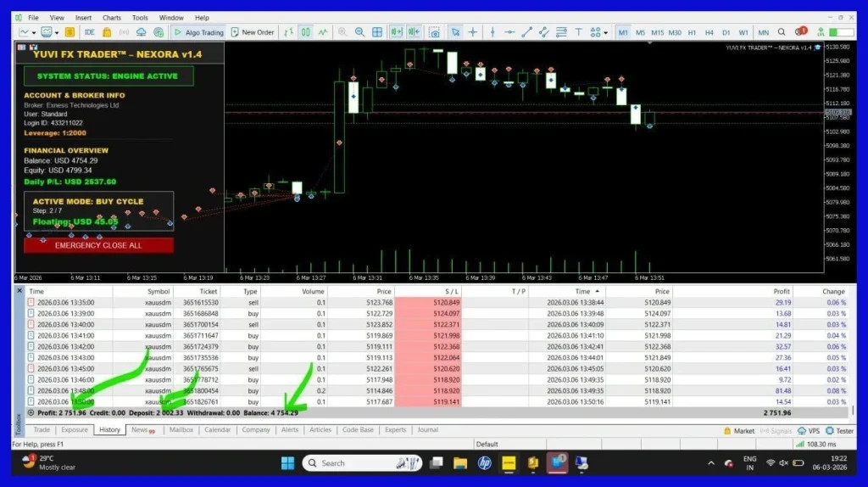Open the HP app on taskbar

484,463
